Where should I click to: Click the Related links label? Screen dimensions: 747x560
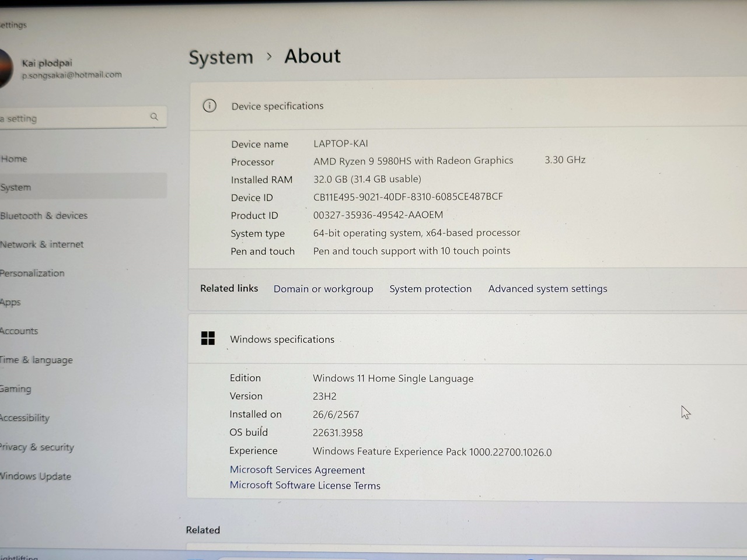[229, 288]
